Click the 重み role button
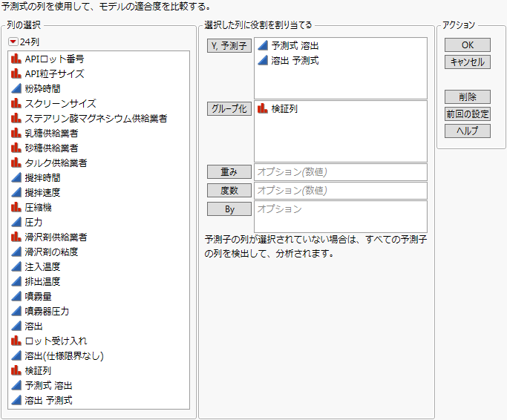 coord(229,172)
